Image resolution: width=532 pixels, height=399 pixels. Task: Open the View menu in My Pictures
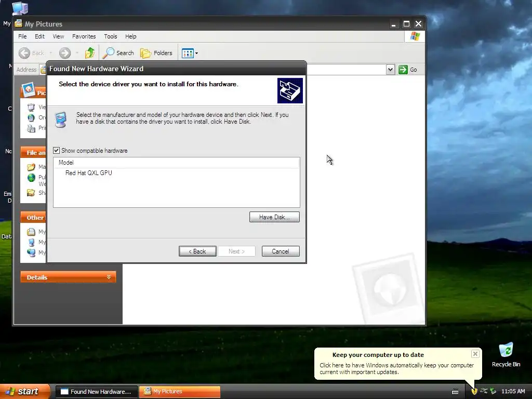58,36
